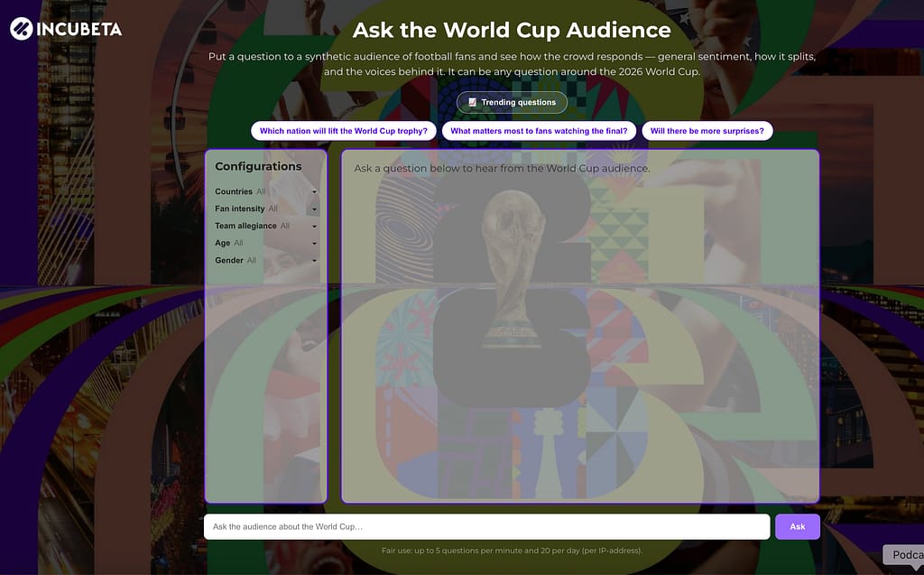924x575 pixels.
Task: Open the Podcast tooltip at bottom right
Action: pyautogui.click(x=904, y=555)
